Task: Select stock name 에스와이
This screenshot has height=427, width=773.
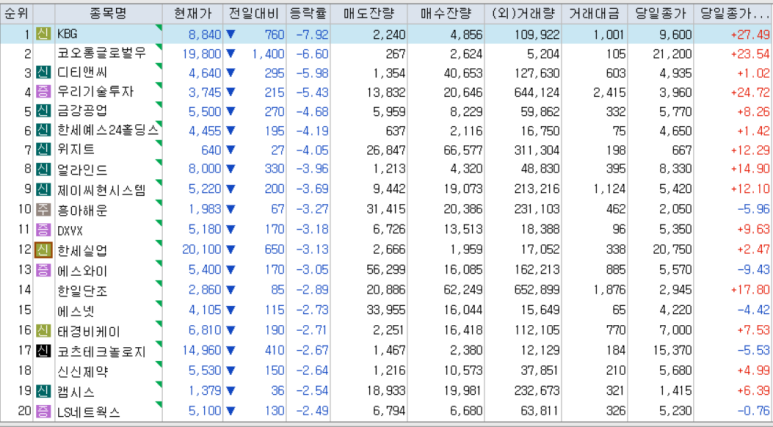Action: (x=82, y=271)
